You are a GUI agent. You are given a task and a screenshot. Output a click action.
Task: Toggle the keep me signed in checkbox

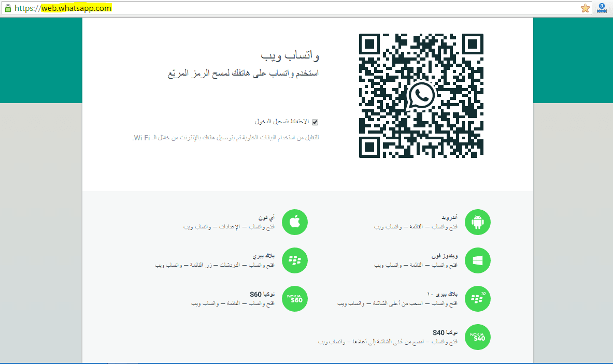[x=315, y=122]
